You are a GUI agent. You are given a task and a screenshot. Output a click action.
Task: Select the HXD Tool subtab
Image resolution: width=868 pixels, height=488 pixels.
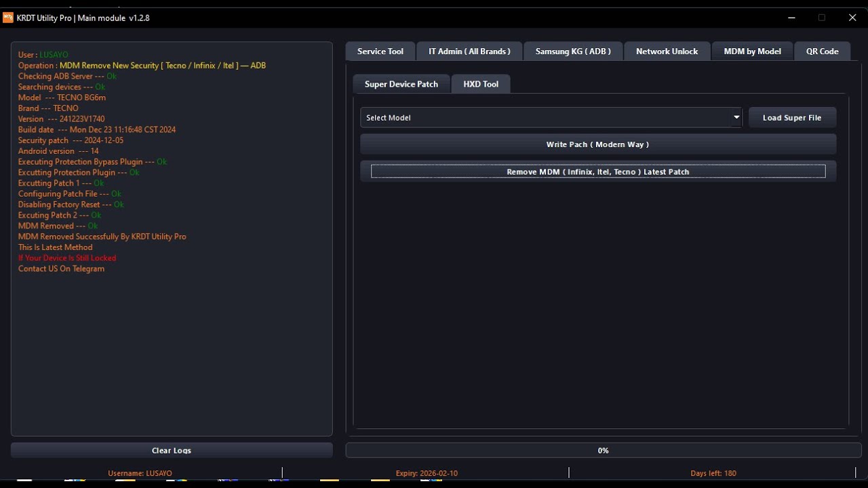coord(481,84)
